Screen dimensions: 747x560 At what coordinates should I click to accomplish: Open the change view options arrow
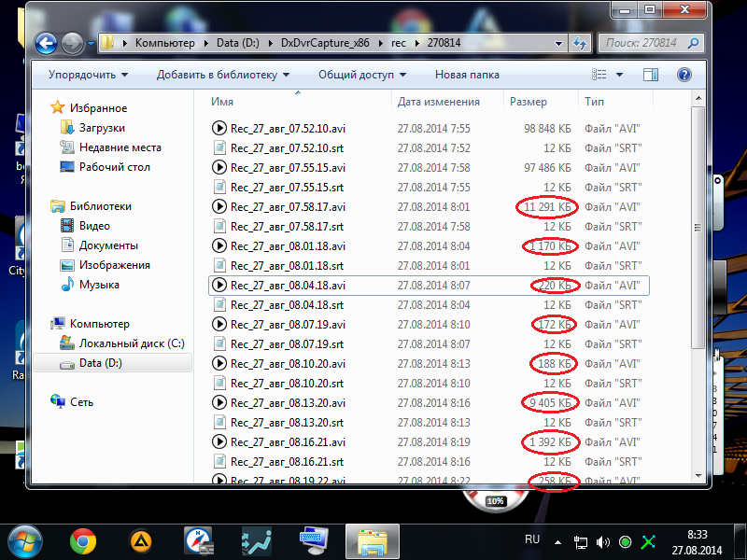pos(619,75)
